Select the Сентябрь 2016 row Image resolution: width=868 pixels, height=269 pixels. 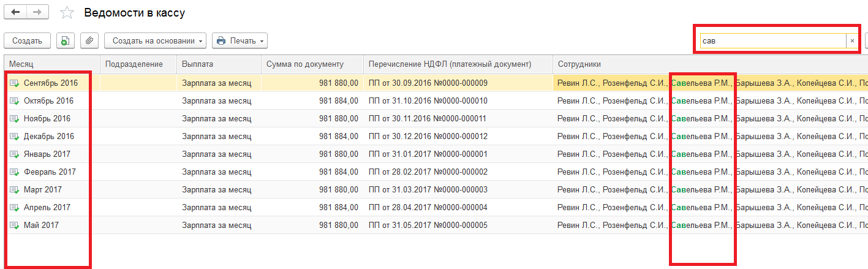(x=436, y=83)
